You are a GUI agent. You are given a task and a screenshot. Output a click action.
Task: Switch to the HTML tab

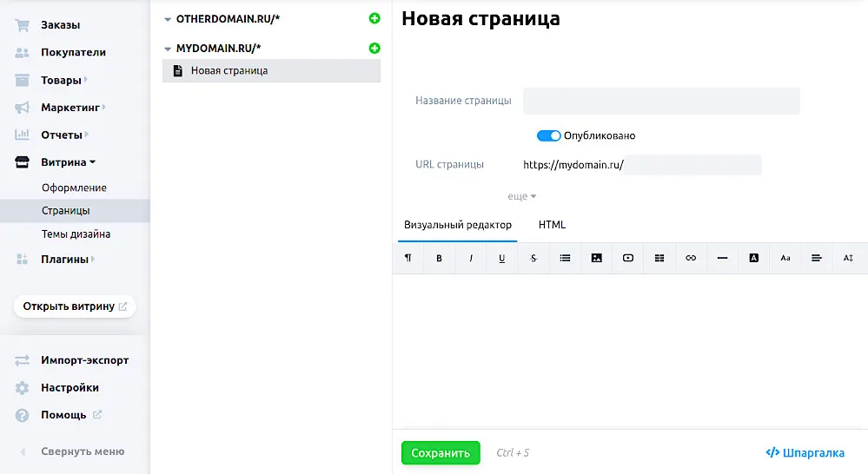(552, 225)
